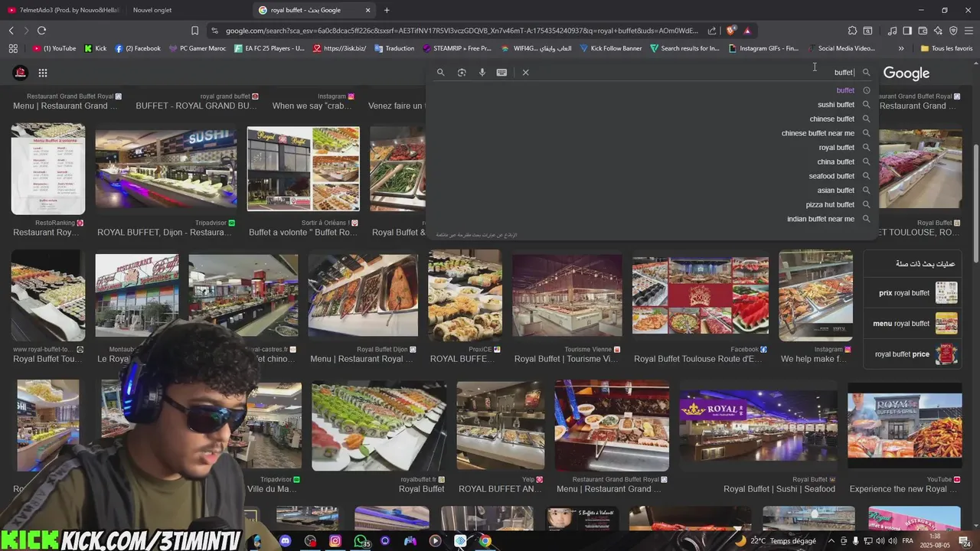This screenshot has width=980, height=551.
Task: Reload the page with the refresh icon
Action: [41, 31]
